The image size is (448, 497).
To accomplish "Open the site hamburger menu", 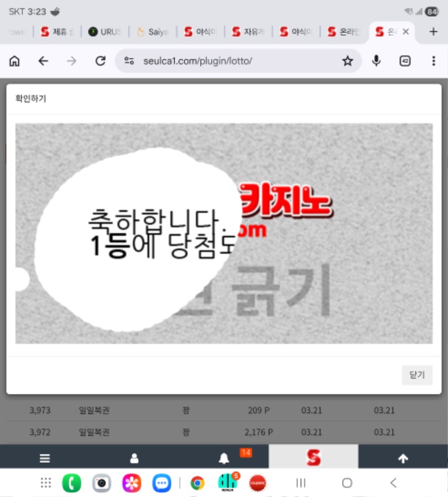I will (45, 458).
